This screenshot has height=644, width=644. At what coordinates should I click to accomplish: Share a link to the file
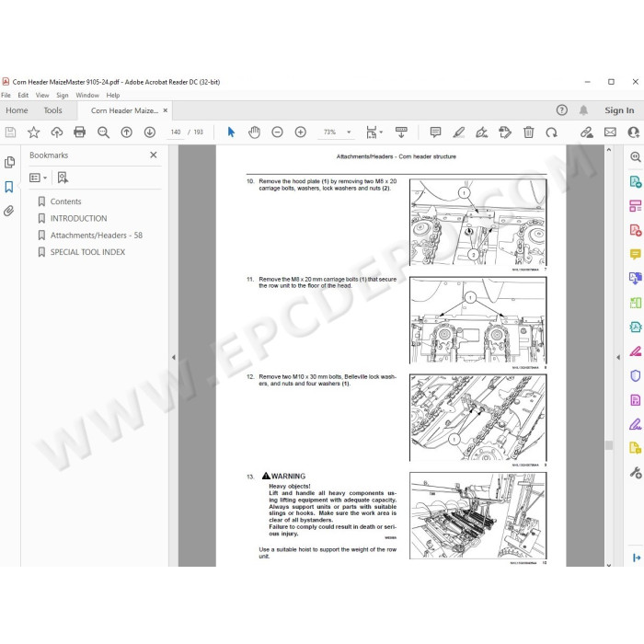(587, 132)
